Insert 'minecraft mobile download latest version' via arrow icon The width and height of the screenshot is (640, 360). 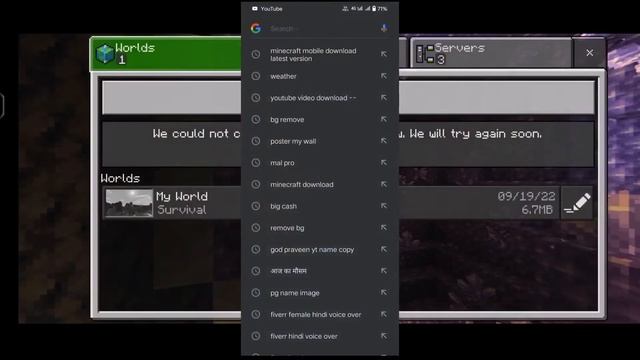(x=384, y=54)
